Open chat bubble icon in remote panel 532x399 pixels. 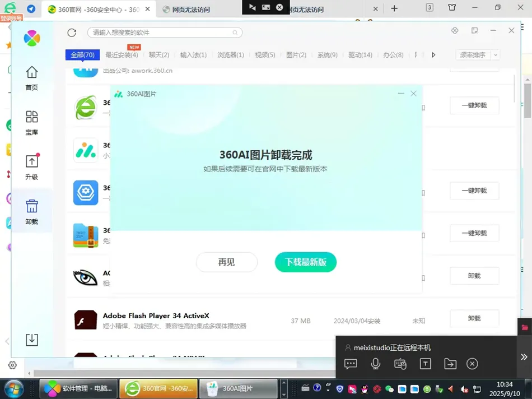(x=351, y=364)
